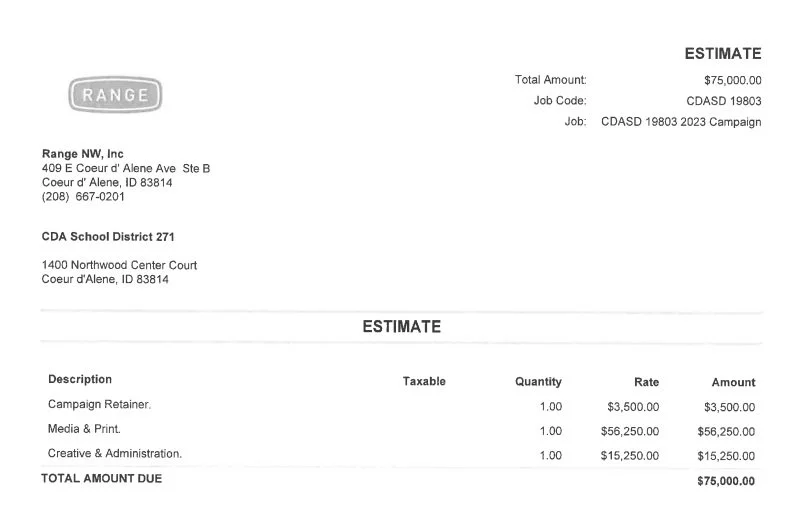Screen dimensions: 800x510
Task: Select the 1400 Northwood Center Court address
Action: (119, 265)
